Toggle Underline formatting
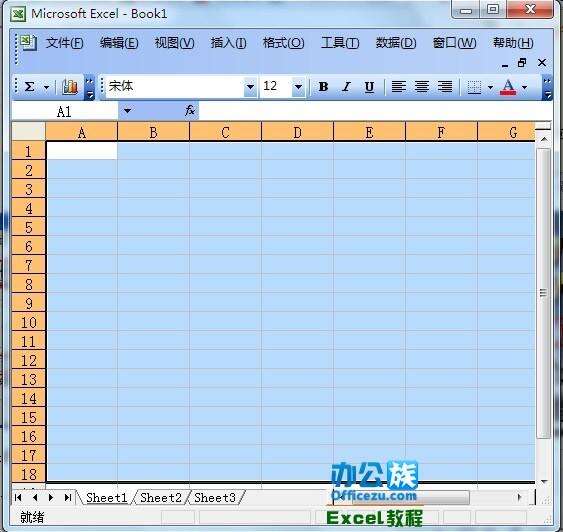This screenshot has height=532, width=563. click(x=369, y=87)
